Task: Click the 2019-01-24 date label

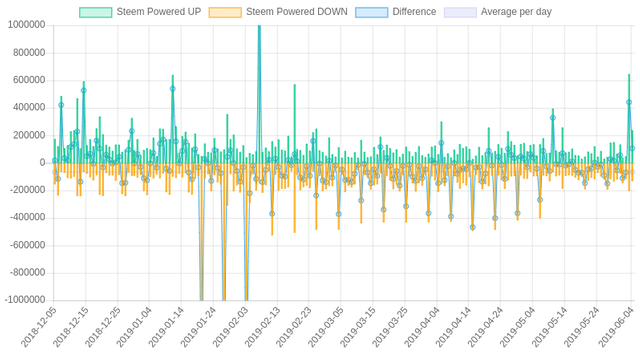Action: coord(198,327)
